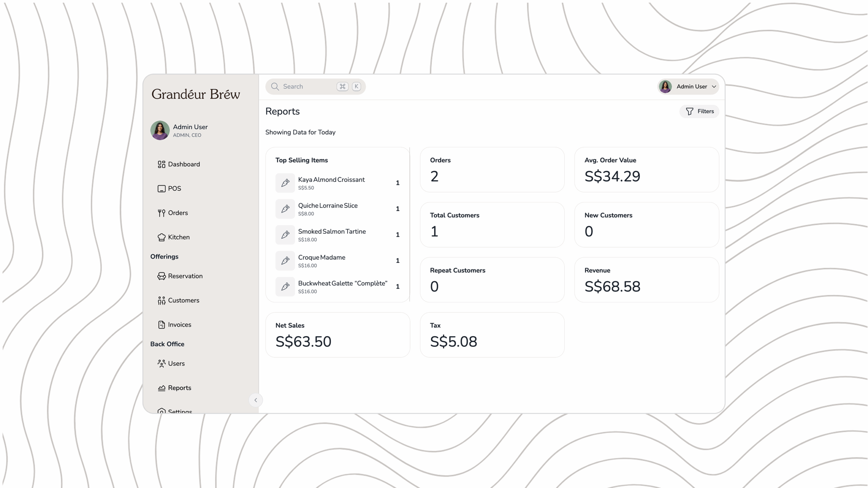Click the Reports chart icon in sidebar
The width and height of the screenshot is (868, 488).
pyautogui.click(x=161, y=388)
